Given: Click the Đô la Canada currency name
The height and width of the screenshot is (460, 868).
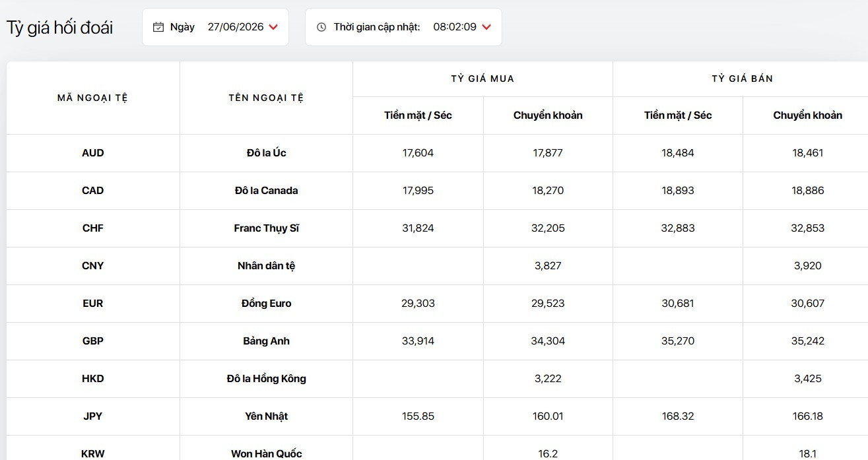Looking at the screenshot, I should click(266, 191).
